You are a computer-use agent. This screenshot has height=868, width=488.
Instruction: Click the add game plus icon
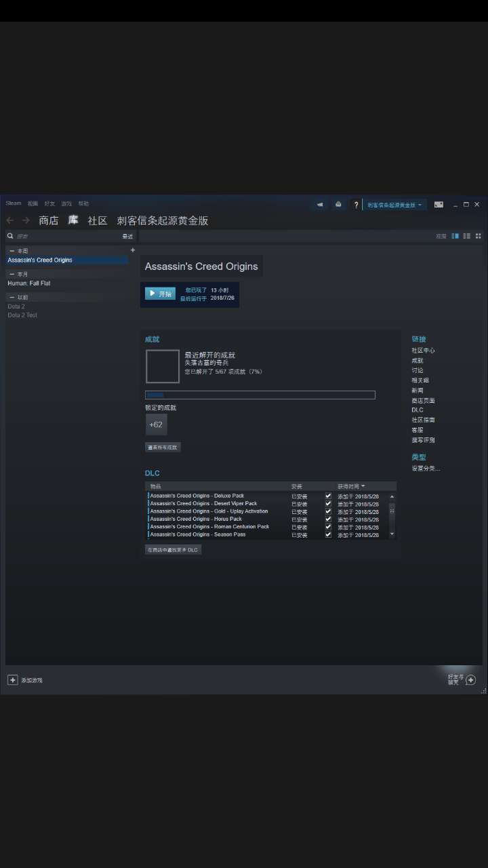[x=12, y=679]
